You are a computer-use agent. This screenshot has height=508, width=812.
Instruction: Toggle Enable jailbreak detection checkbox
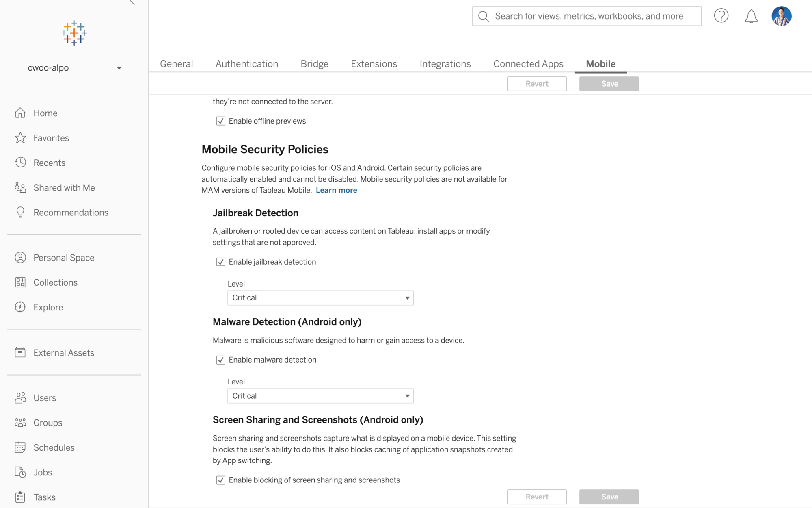pos(220,262)
